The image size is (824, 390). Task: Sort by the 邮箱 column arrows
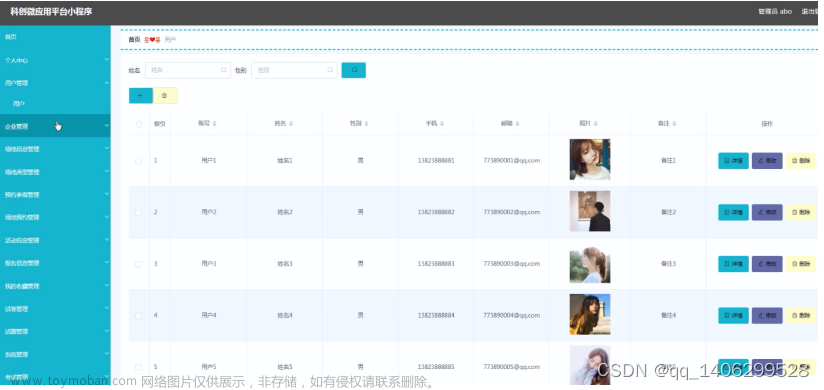(517, 124)
